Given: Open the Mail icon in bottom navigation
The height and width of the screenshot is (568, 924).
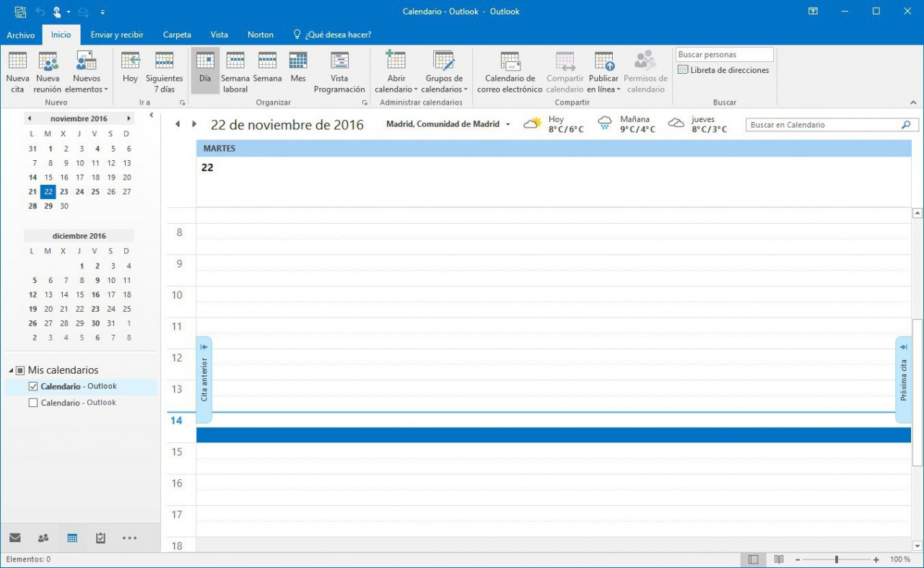Looking at the screenshot, I should (14, 538).
